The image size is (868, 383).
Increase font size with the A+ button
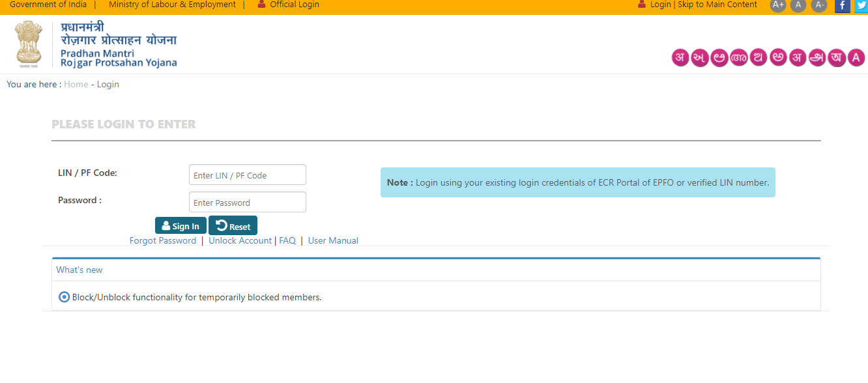point(778,5)
